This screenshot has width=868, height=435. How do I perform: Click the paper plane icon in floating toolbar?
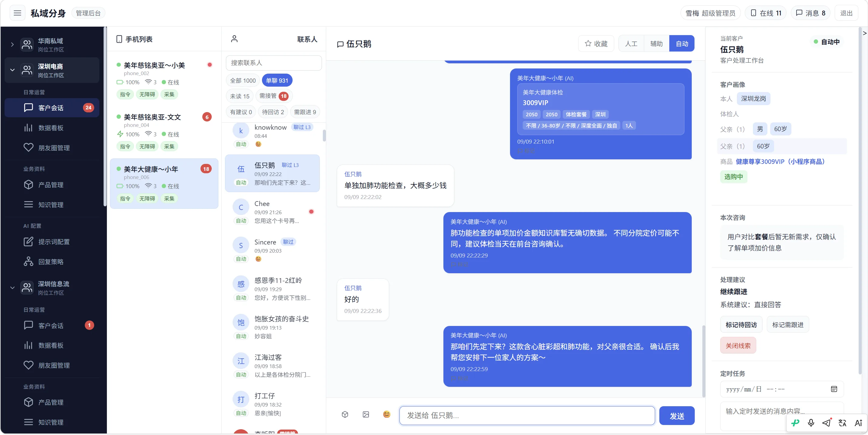(826, 423)
